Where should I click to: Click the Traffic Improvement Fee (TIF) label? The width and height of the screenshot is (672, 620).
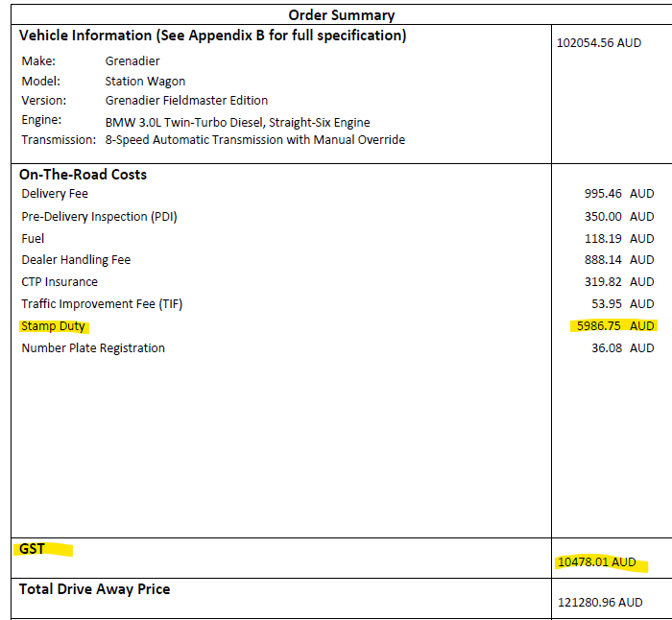102,304
